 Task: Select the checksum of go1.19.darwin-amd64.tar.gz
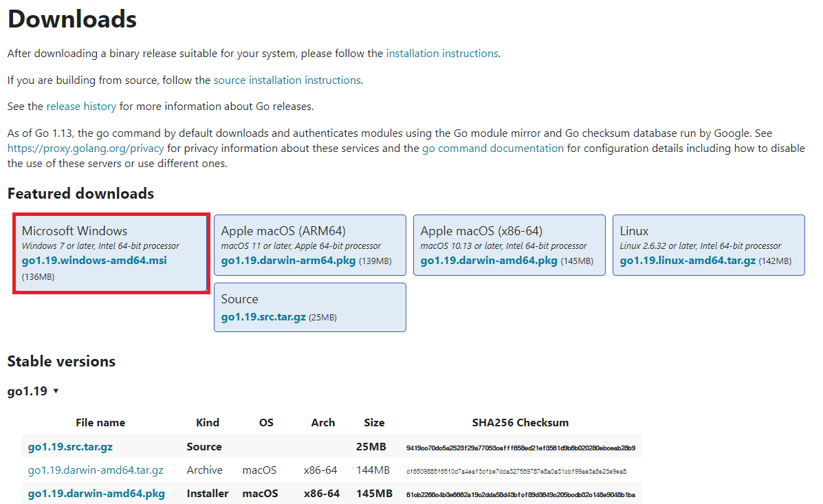tap(516, 472)
